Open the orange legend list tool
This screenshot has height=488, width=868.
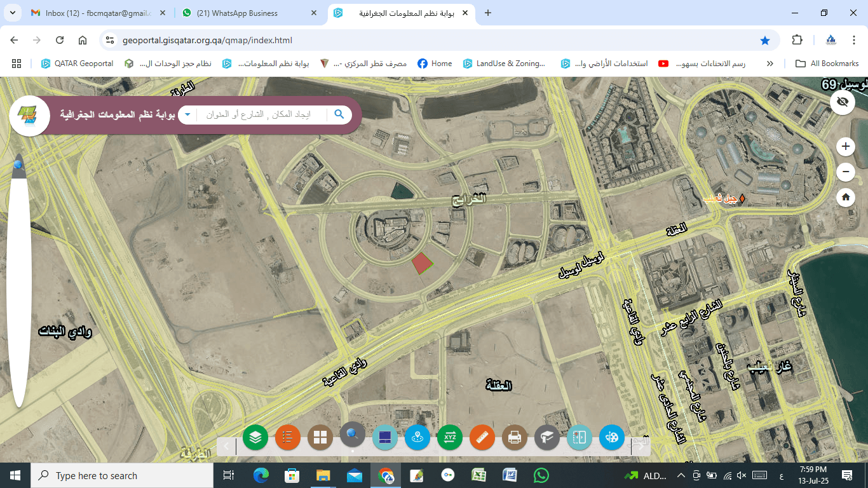coord(288,437)
